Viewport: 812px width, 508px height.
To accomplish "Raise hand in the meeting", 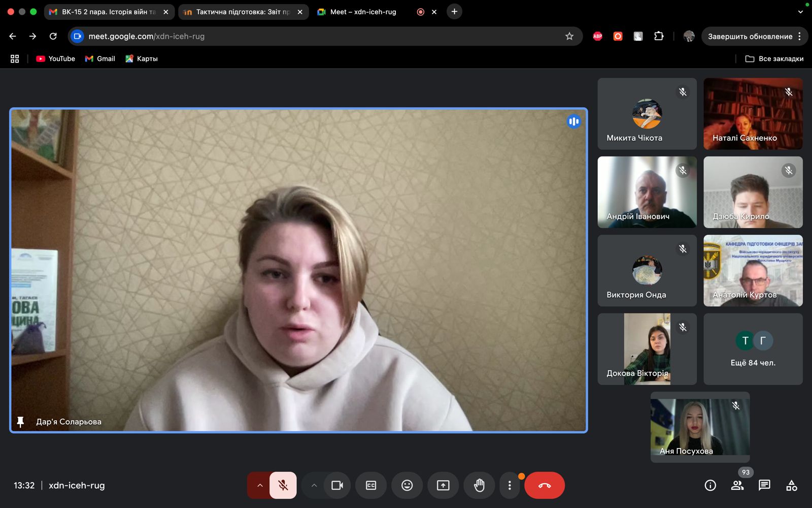I will click(479, 485).
